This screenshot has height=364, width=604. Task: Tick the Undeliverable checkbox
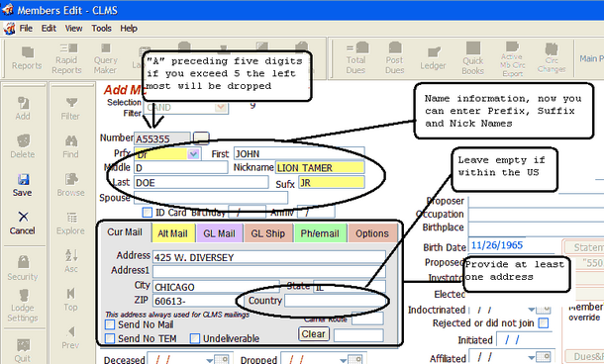tap(194, 338)
